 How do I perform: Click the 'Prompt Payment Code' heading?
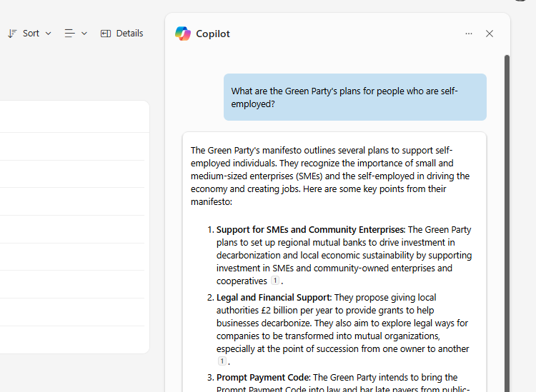tap(263, 378)
